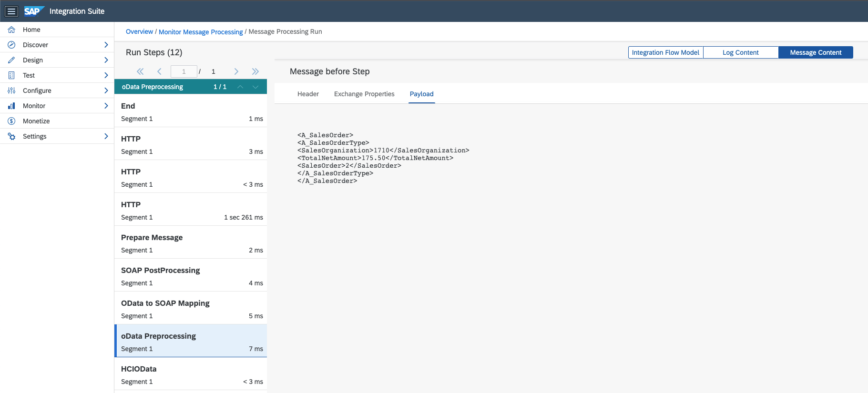Show the Log Content view
Viewport: 868px width, 393px height.
pos(741,52)
